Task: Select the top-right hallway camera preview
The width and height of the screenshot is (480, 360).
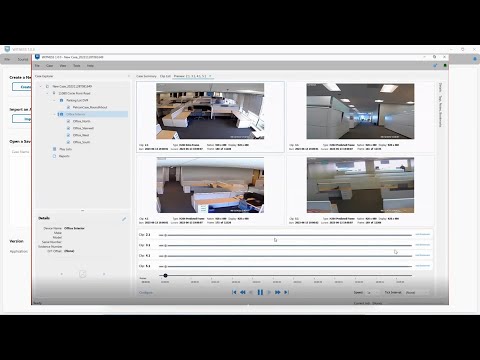Action: pos(360,111)
